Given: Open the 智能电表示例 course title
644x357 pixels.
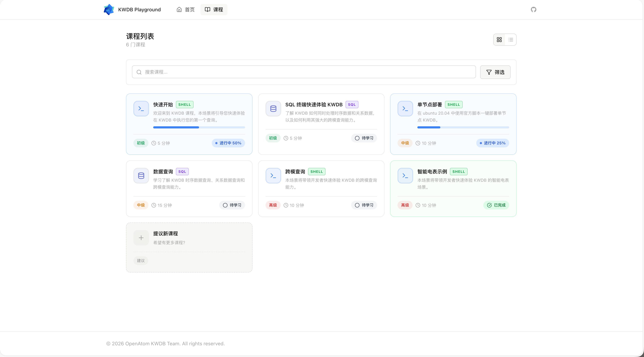Looking at the screenshot, I should click(432, 171).
